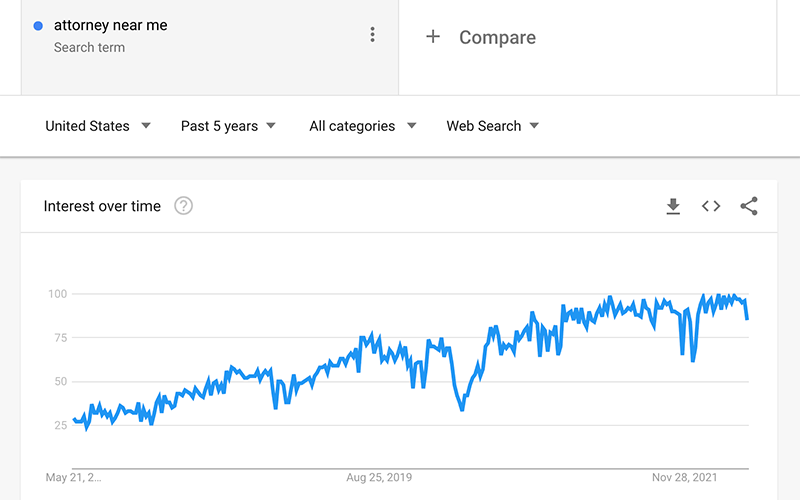Click the Interest over time heading
Image resolution: width=800 pixels, height=500 pixels.
pos(102,206)
